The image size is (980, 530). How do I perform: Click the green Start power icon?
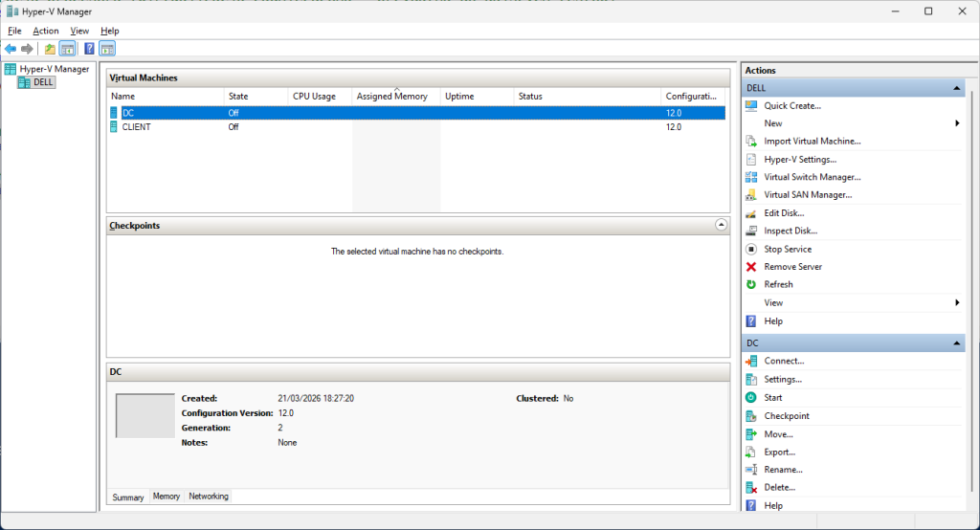coord(751,398)
